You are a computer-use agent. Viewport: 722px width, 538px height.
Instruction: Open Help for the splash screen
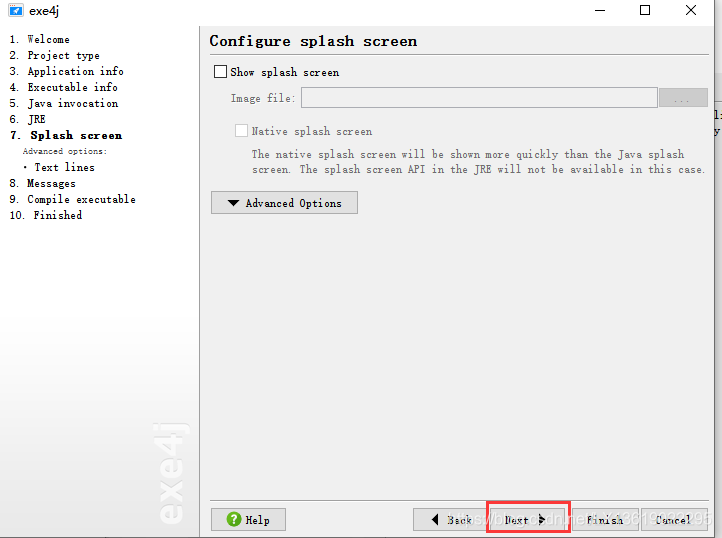[x=248, y=520]
